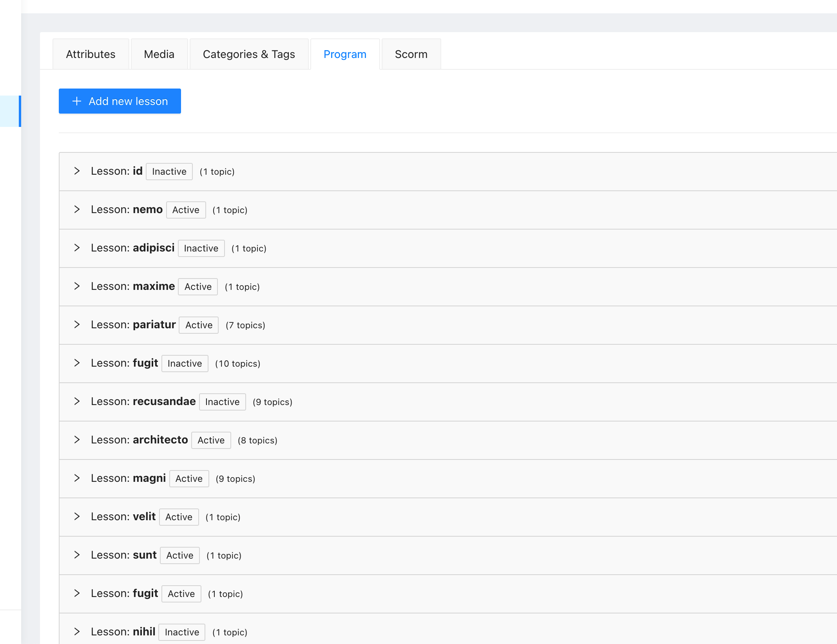Click the plus icon on Add new lesson
Viewport: 837px width, 644px height.
tap(76, 101)
